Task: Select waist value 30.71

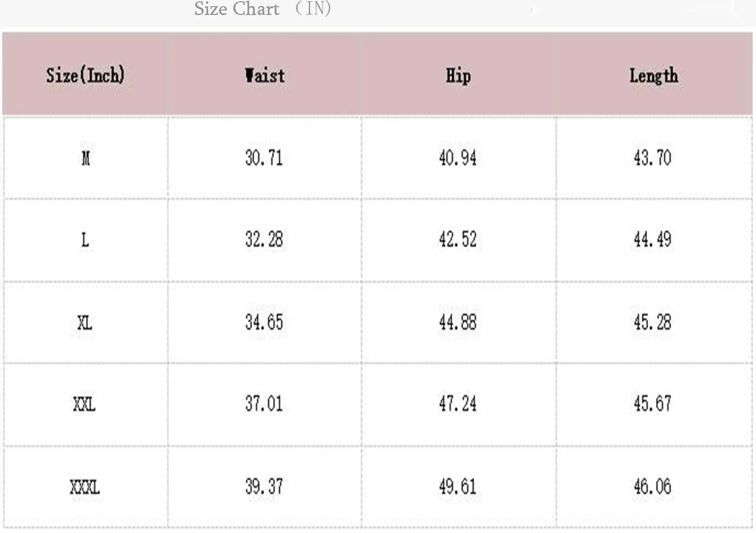Action: [x=264, y=158]
